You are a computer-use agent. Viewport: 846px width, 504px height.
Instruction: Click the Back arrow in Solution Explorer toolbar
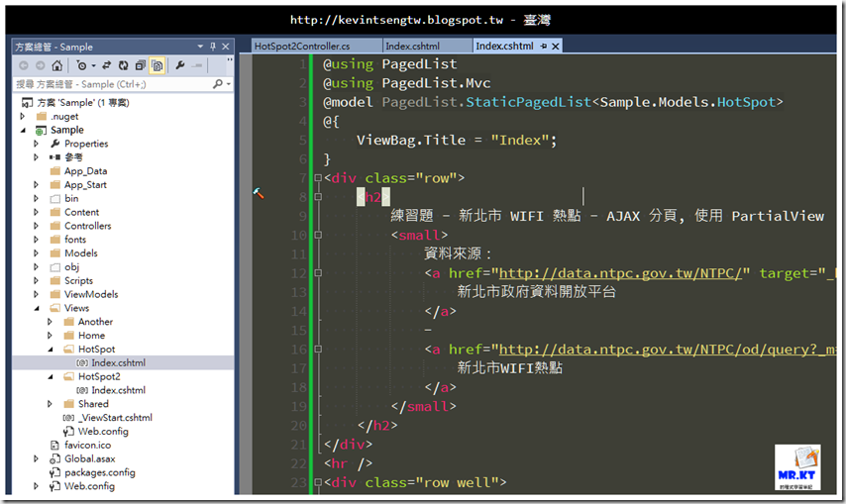point(24,65)
